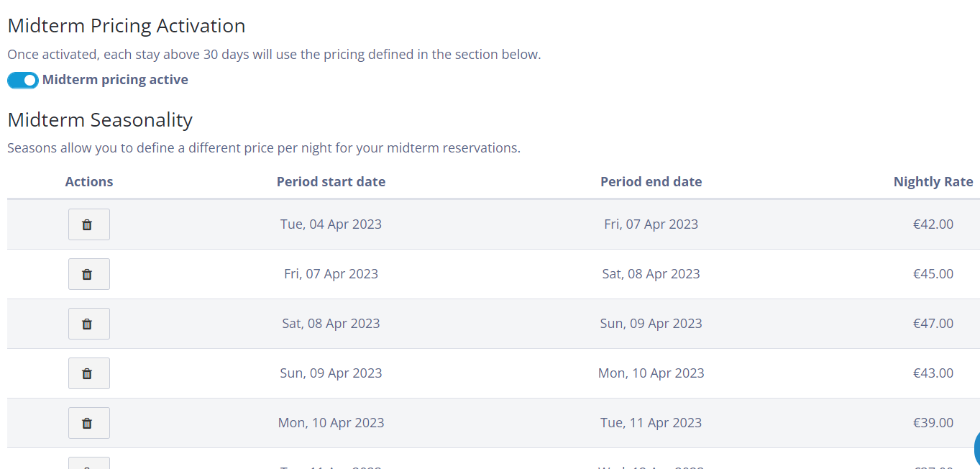Image resolution: width=980 pixels, height=469 pixels.
Task: Select the Mon, 10 Apr 2023 start date cell
Action: coord(331,423)
